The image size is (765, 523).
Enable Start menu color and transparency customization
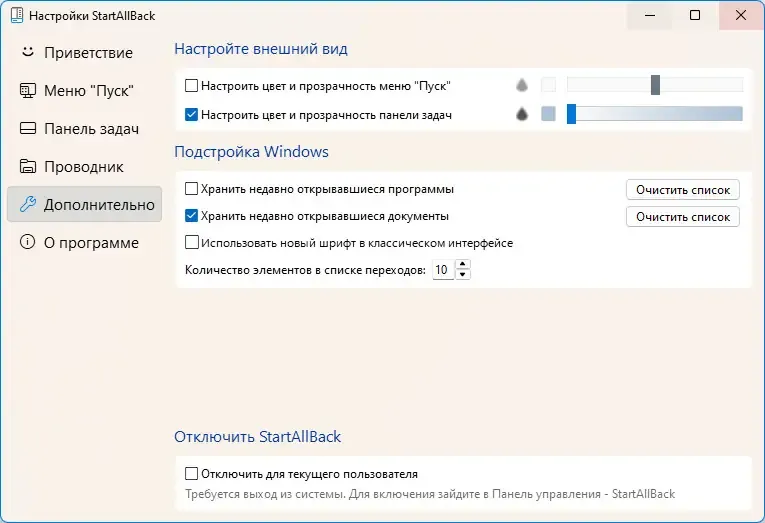[192, 86]
